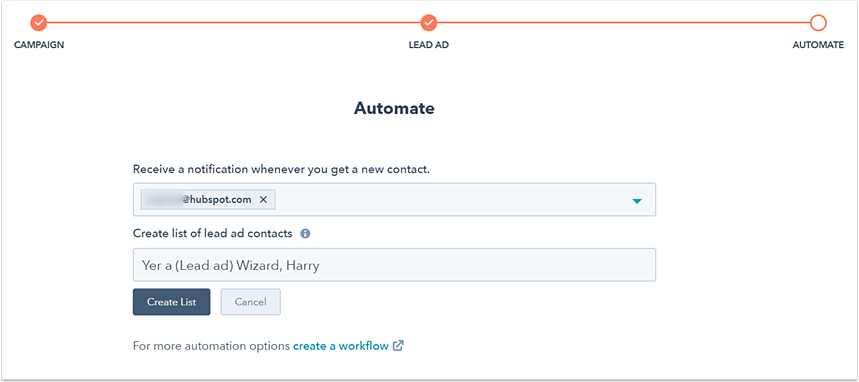
Task: Focus the lead ad list name field
Action: tap(394, 265)
